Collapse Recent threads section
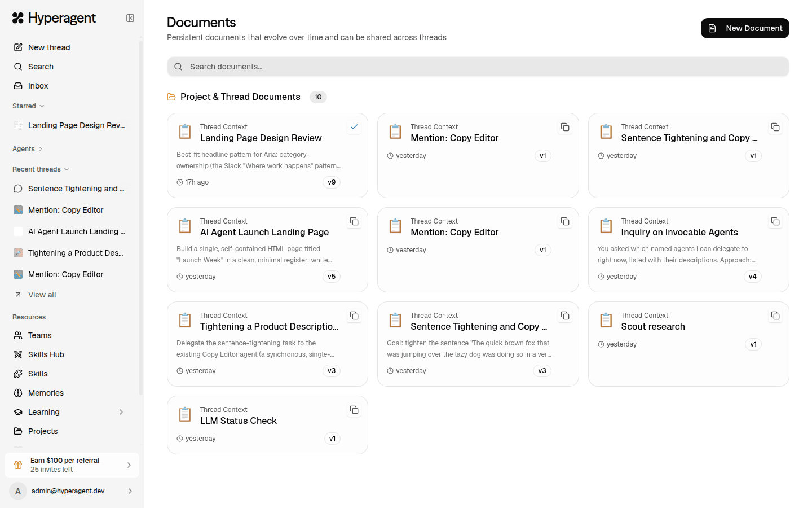Image resolution: width=812 pixels, height=508 pixels. 41,169
